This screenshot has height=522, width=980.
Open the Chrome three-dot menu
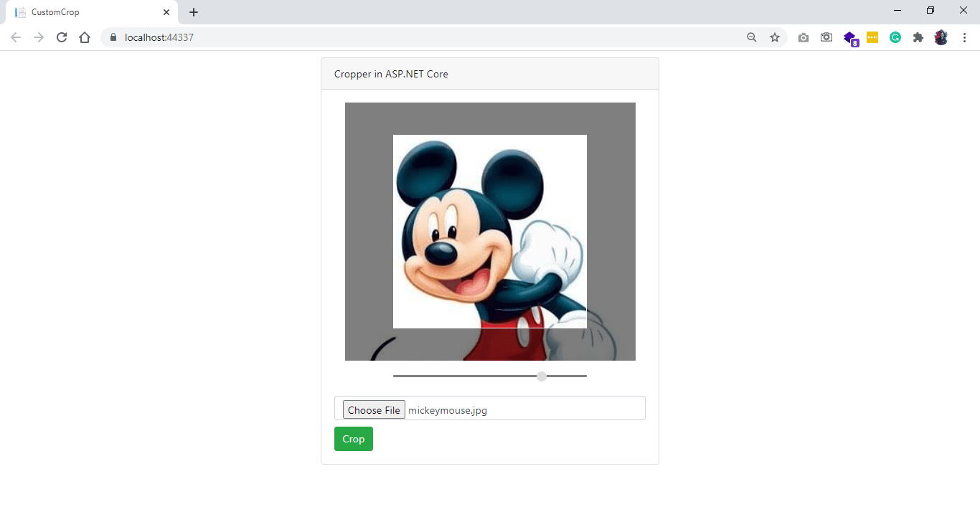[x=964, y=37]
